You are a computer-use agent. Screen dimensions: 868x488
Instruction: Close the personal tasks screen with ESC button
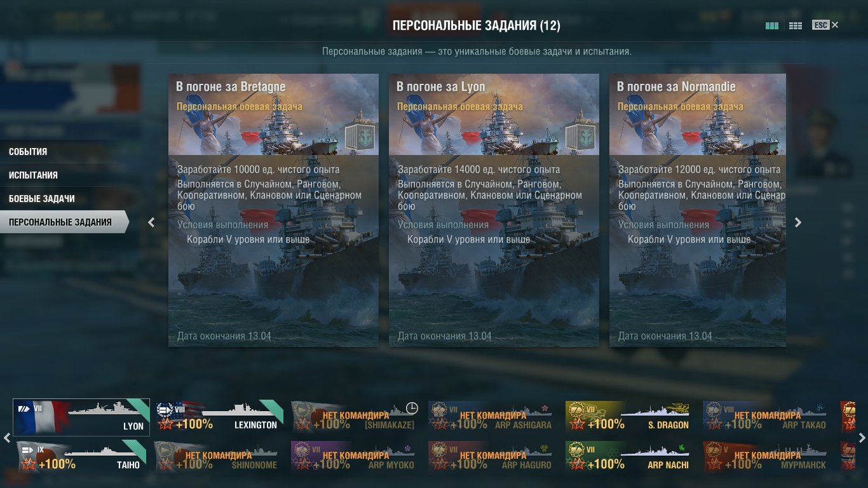(x=825, y=25)
